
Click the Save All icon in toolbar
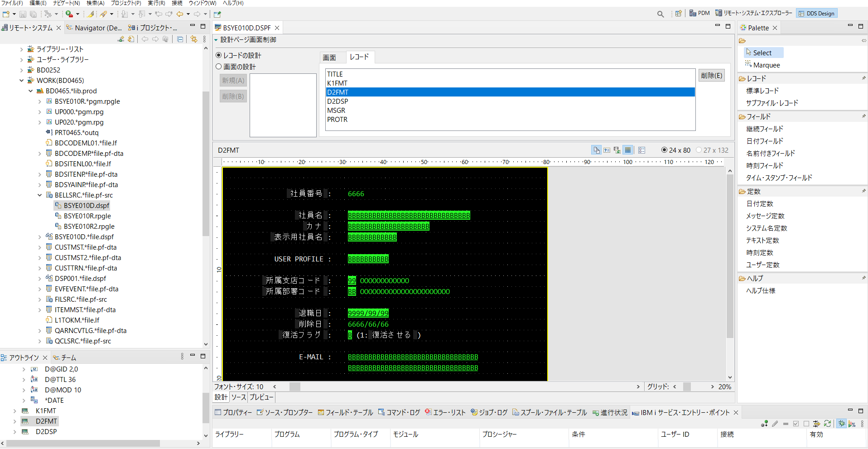point(33,14)
